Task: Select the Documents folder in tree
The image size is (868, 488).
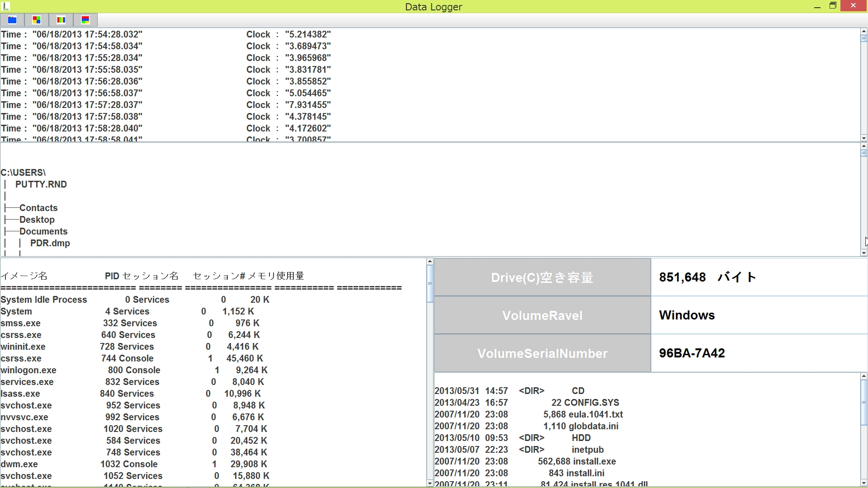Action: [x=43, y=231]
